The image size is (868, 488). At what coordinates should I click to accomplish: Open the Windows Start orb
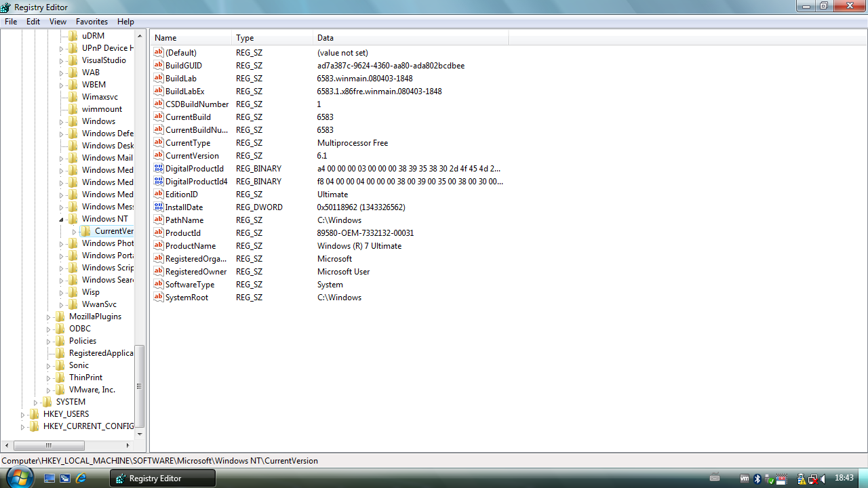[x=19, y=477]
